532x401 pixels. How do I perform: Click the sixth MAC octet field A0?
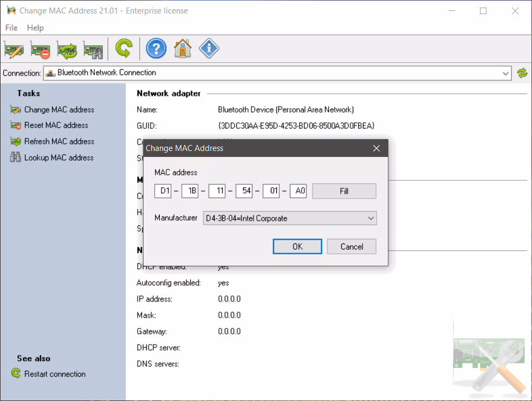(x=299, y=191)
